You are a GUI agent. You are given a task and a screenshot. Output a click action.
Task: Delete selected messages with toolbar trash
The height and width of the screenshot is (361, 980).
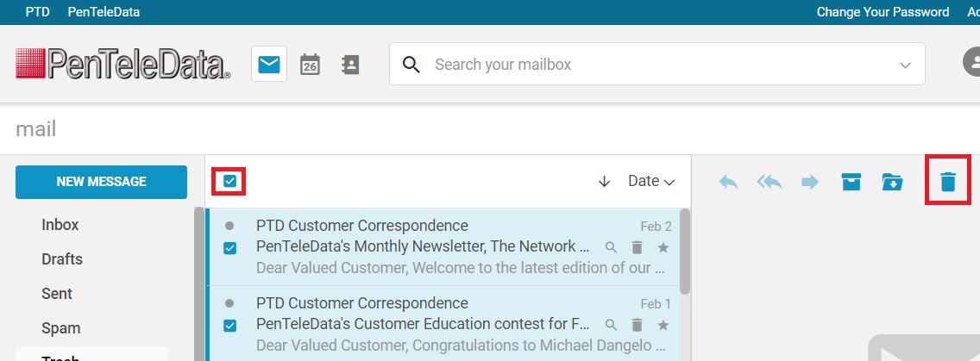pos(948,182)
